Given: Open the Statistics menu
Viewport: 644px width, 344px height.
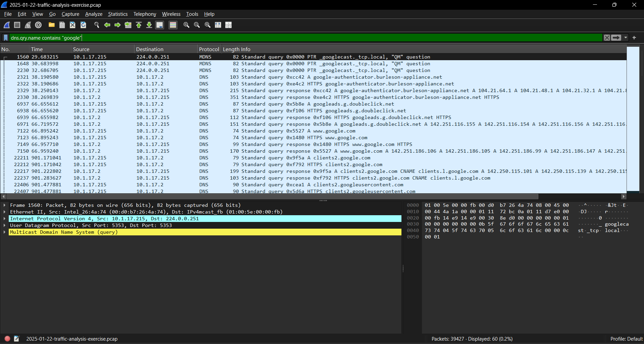Looking at the screenshot, I should [x=118, y=14].
